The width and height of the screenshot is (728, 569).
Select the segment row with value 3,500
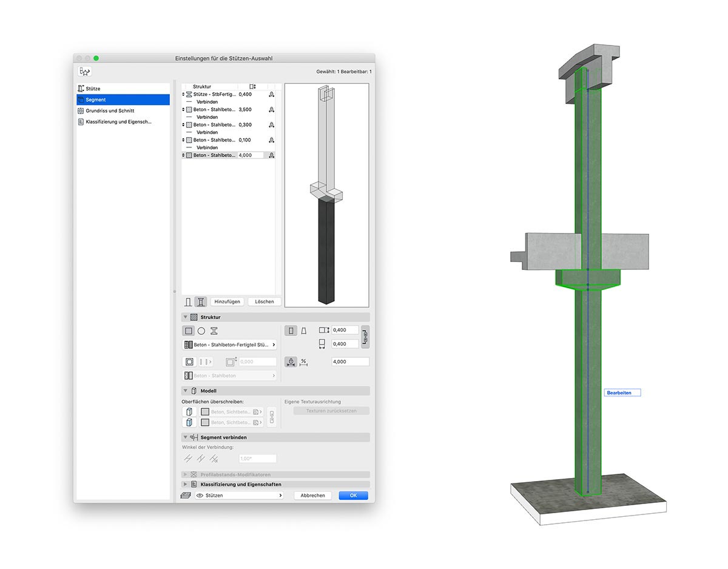[x=228, y=110]
